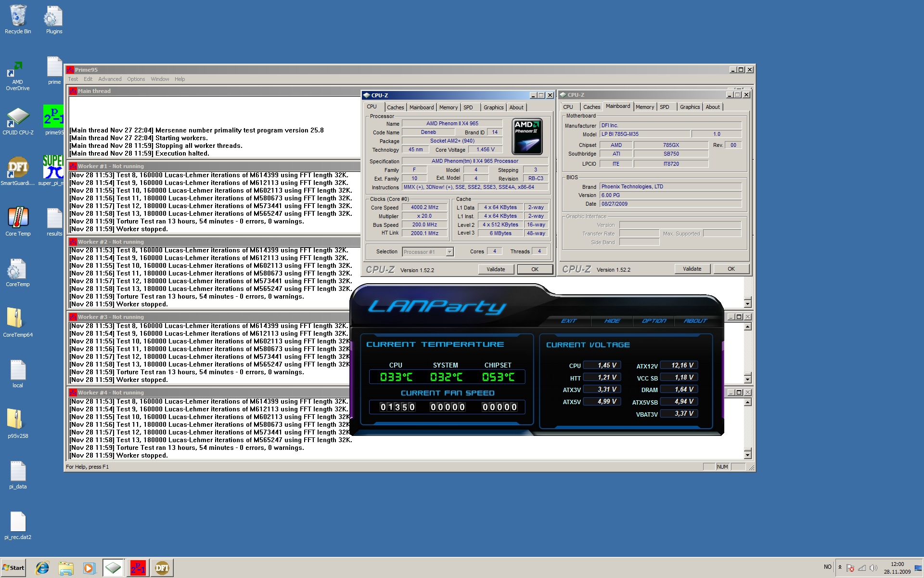The width and height of the screenshot is (924, 578).
Task: Switch to Caches tab in left CPU-Z
Action: [395, 107]
